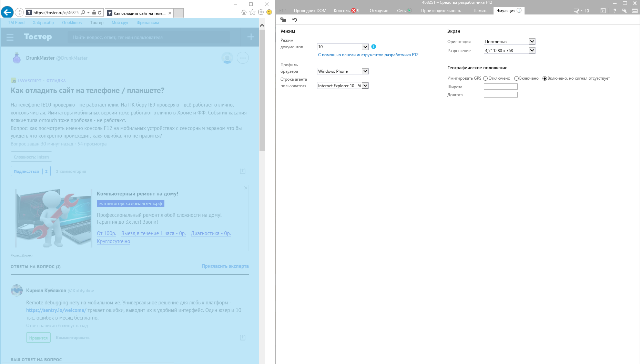Click the Широта input field
Image resolution: width=640 pixels, height=364 pixels.
tap(500, 87)
